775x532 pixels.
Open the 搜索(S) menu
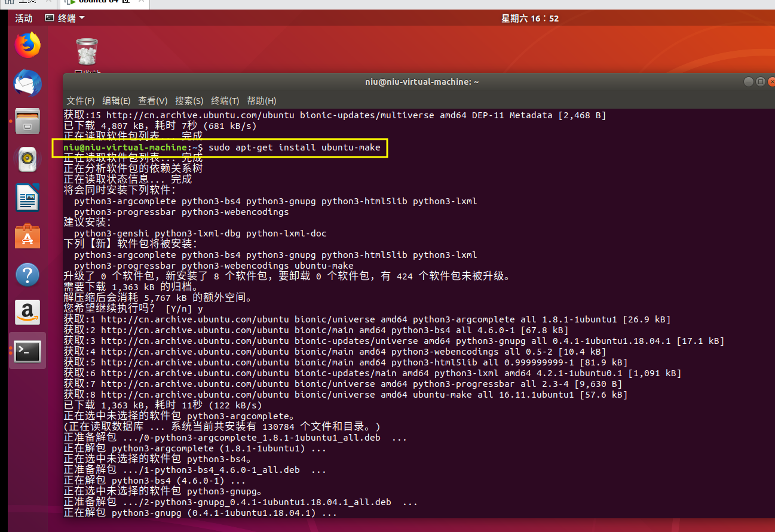tap(189, 101)
